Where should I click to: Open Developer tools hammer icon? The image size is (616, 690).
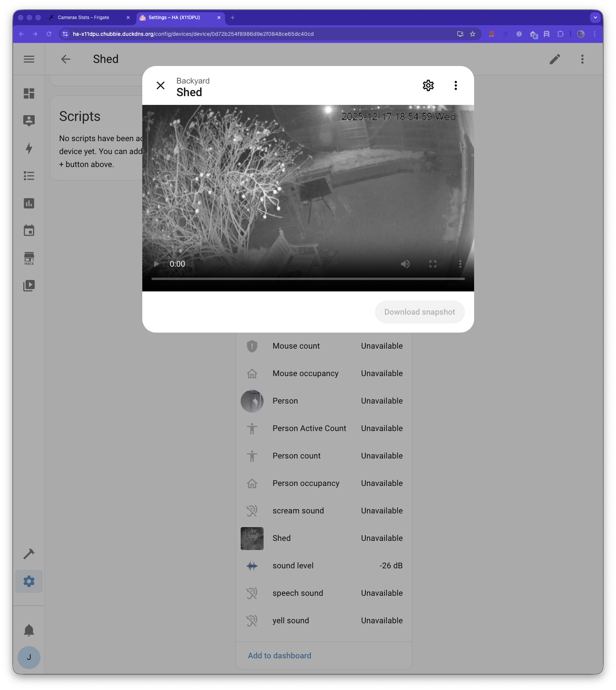coord(29,554)
